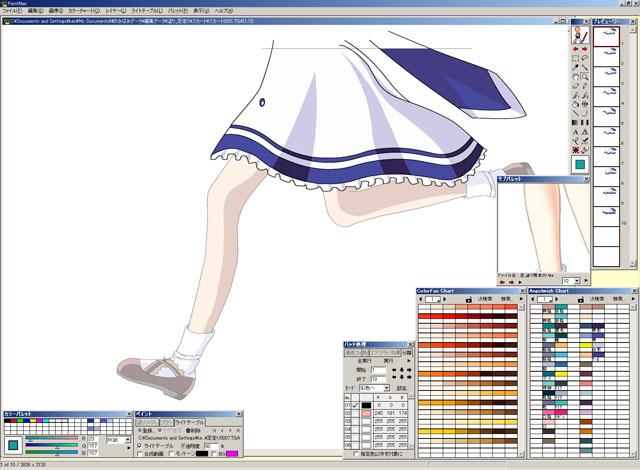The image size is (640, 470).
Task: Select the striped pattern tool next to gradient
Action: tap(584, 122)
